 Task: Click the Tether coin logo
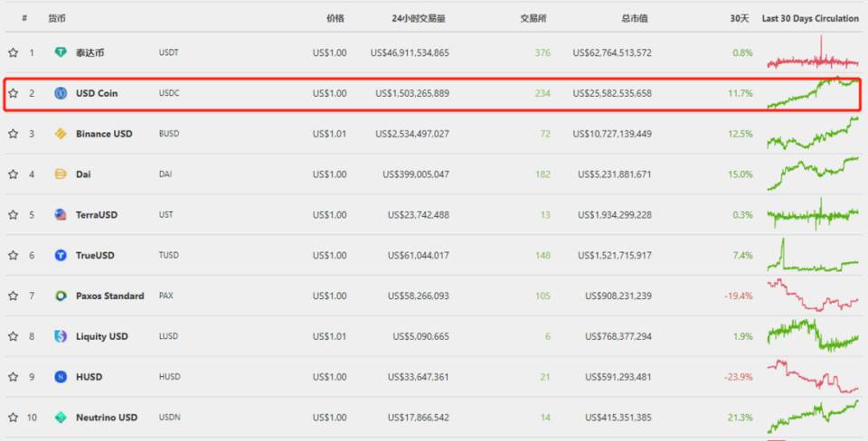(x=61, y=52)
